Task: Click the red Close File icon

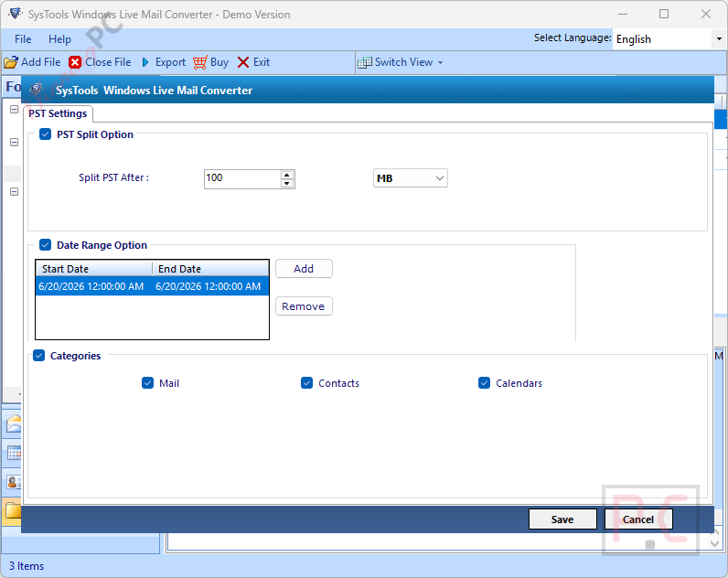Action: [75, 62]
